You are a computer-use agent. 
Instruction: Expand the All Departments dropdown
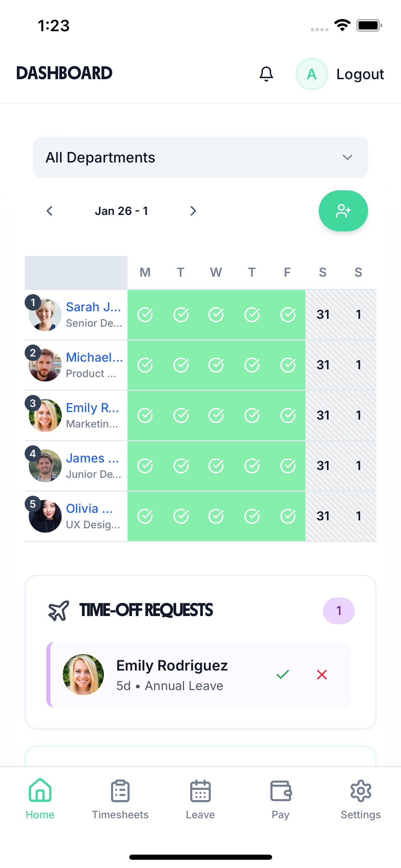(x=200, y=157)
